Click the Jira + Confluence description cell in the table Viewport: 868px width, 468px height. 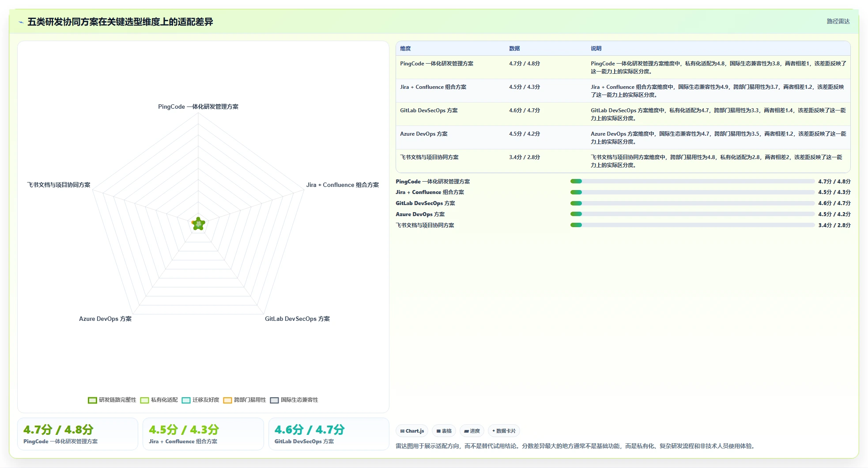(718, 91)
